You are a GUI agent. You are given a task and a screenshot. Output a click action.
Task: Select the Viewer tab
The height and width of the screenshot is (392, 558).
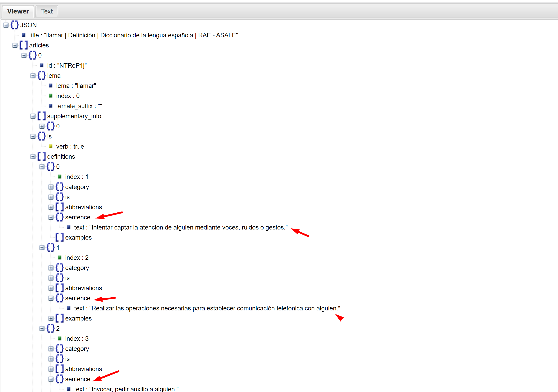tap(18, 12)
